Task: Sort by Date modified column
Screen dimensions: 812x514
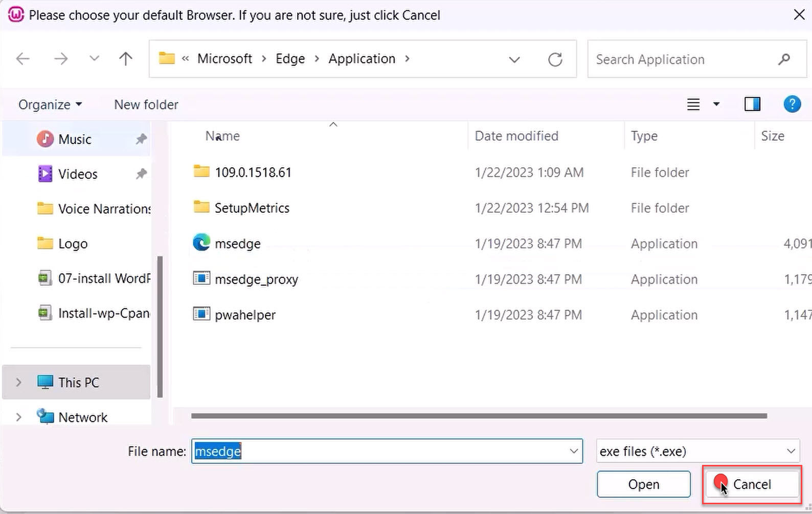Action: [516, 136]
